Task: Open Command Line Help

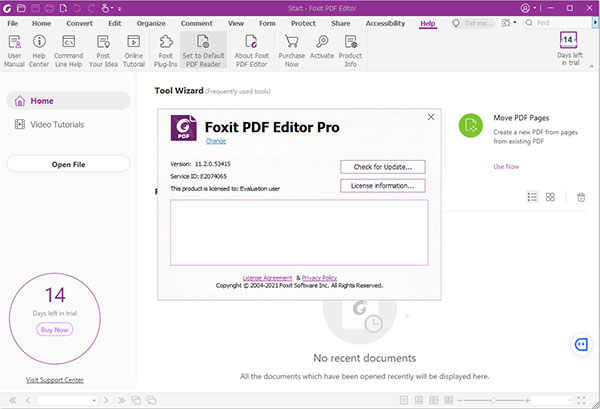Action: pyautogui.click(x=68, y=50)
